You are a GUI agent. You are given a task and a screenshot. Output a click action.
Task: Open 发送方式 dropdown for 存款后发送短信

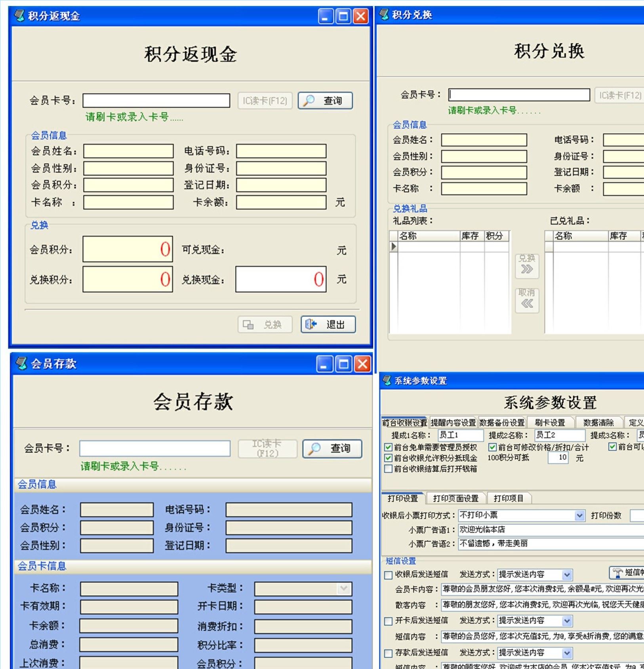click(x=567, y=652)
